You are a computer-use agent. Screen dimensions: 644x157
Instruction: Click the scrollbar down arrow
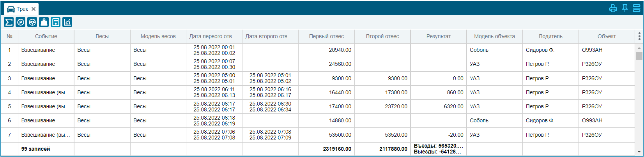(639, 152)
